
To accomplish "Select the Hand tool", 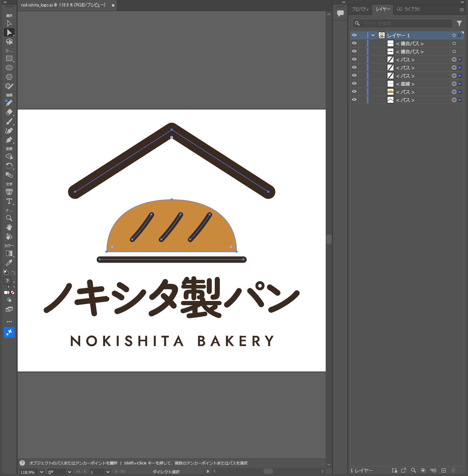I will point(9,227).
